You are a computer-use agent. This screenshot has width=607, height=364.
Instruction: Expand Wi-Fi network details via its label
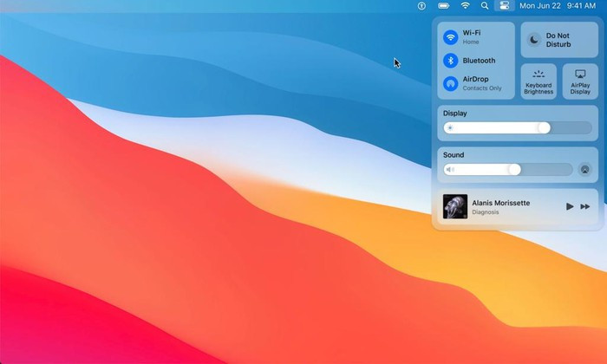[x=472, y=33]
